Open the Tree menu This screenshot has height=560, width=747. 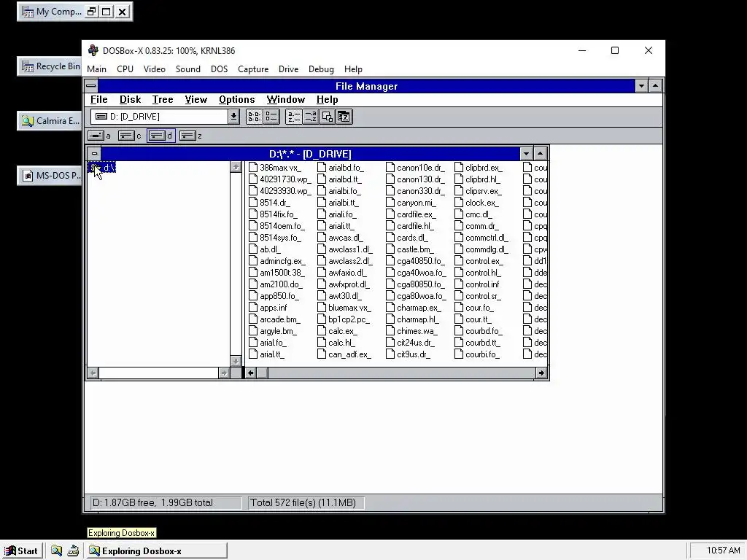pos(163,99)
